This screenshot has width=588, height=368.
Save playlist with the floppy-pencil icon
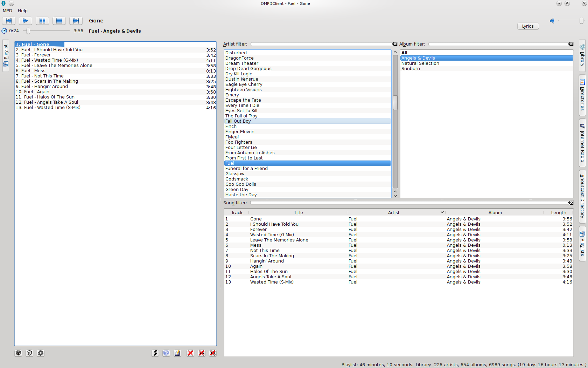pos(177,353)
